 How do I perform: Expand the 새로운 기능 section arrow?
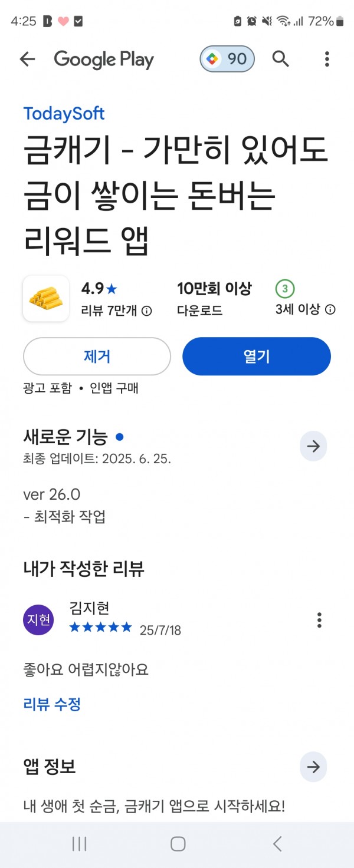click(313, 447)
